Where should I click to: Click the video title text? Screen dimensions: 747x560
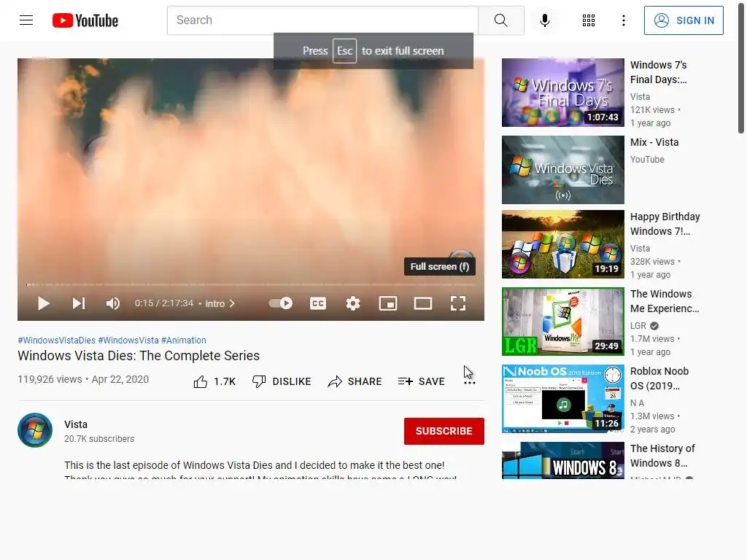tap(139, 356)
